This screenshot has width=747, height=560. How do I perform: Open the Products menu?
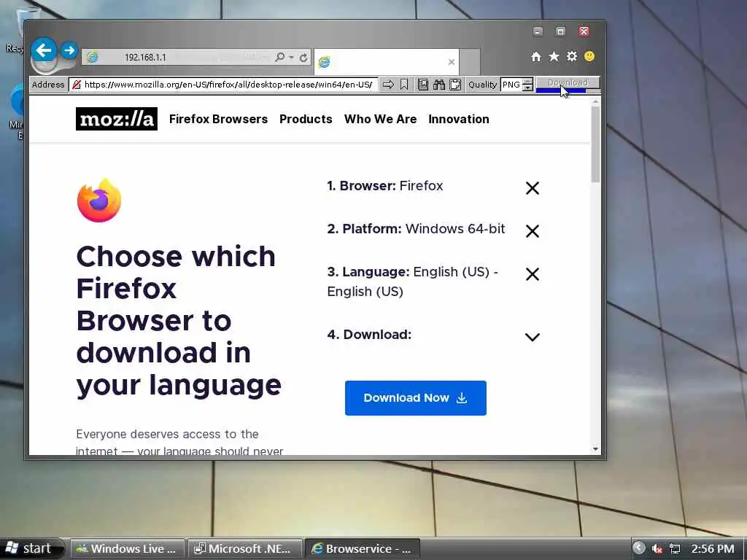pos(306,119)
